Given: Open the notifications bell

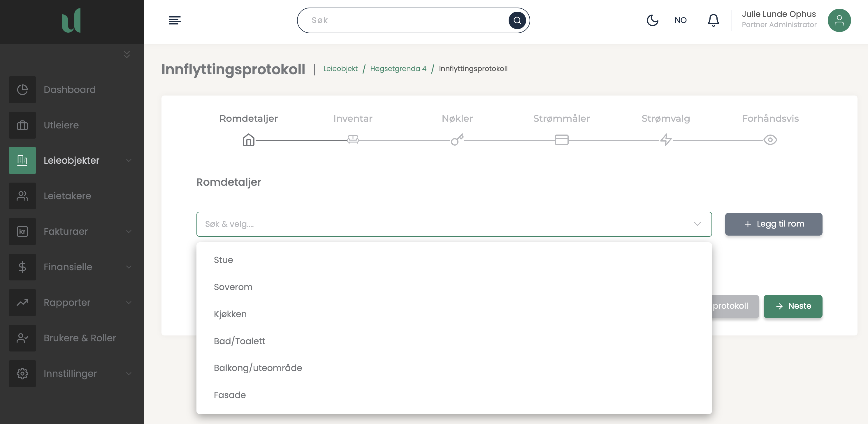Looking at the screenshot, I should coord(713,20).
